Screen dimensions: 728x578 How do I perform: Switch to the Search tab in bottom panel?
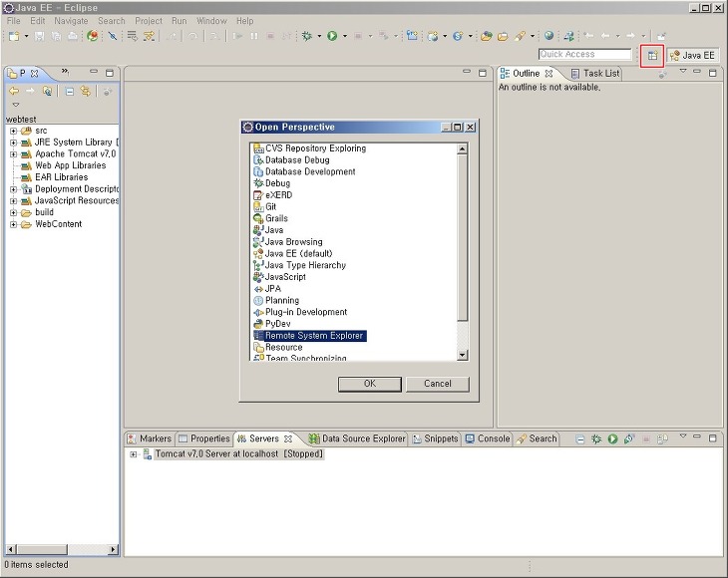pyautogui.click(x=537, y=438)
